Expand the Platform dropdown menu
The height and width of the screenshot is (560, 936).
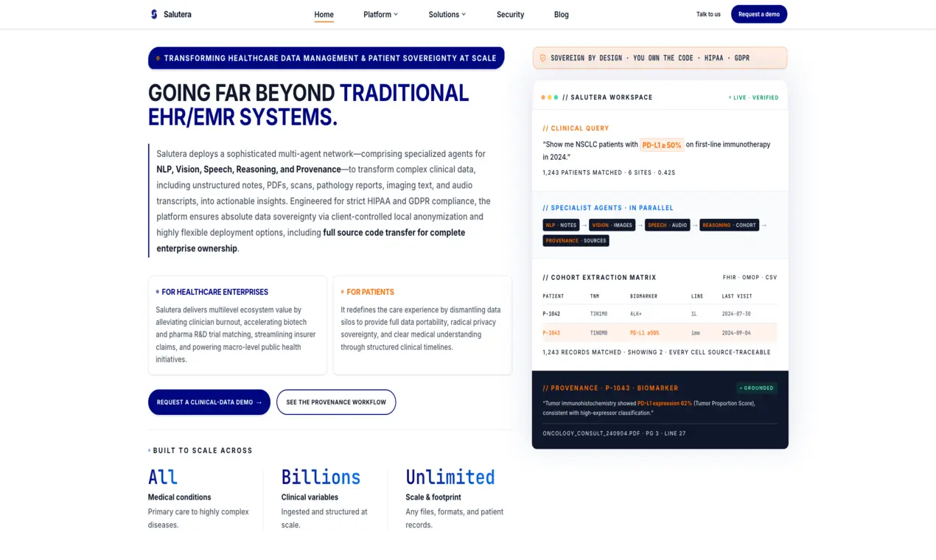(x=380, y=14)
